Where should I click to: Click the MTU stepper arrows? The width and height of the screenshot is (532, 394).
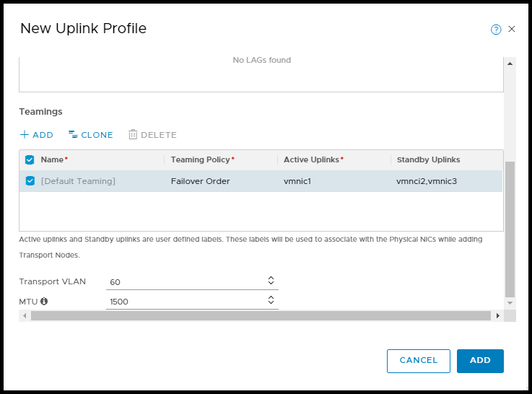tap(271, 300)
